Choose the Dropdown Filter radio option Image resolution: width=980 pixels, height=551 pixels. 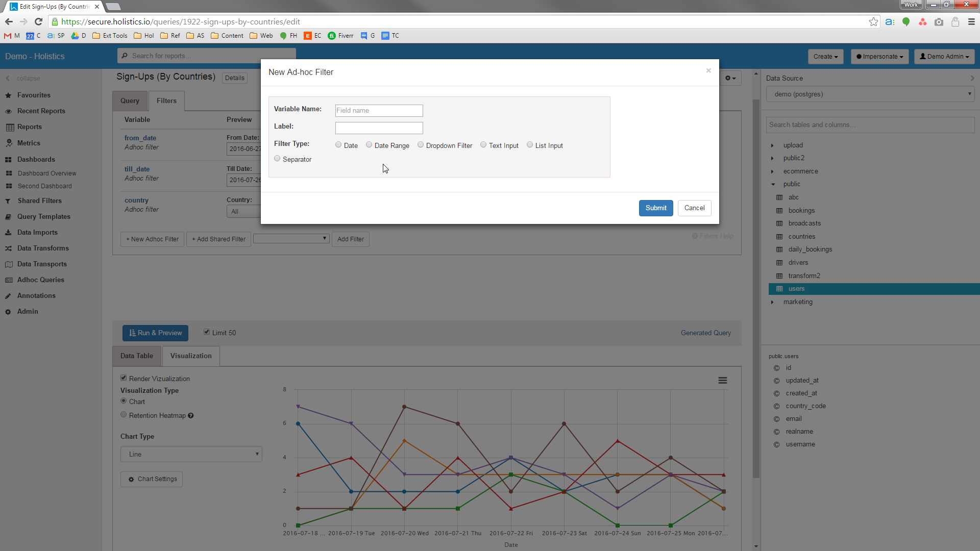pos(421,145)
